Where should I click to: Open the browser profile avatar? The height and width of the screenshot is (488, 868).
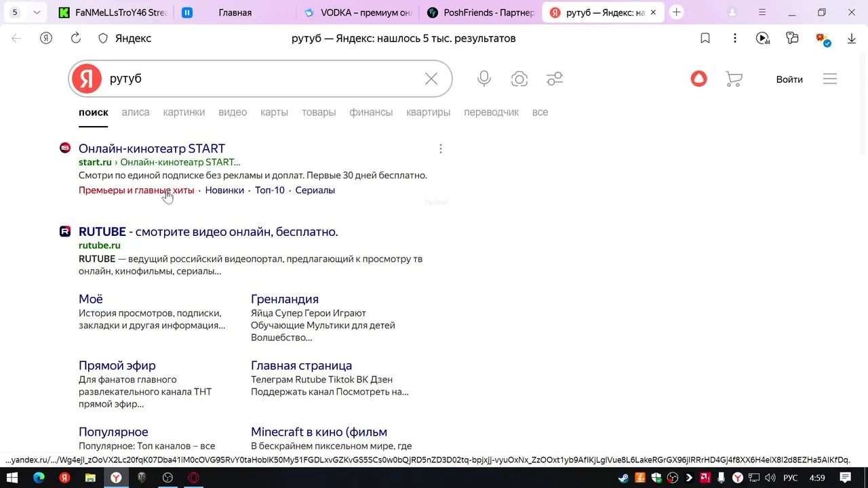[x=732, y=12]
